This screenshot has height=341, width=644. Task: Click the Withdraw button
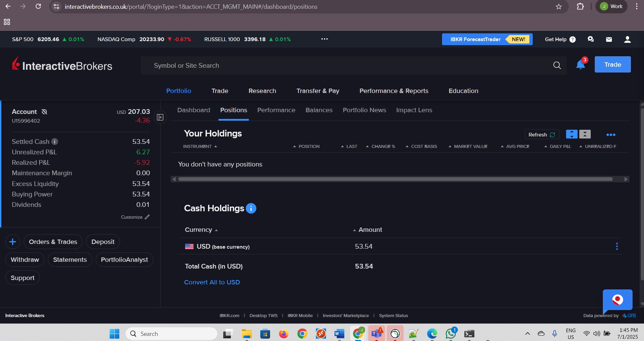coord(25,259)
